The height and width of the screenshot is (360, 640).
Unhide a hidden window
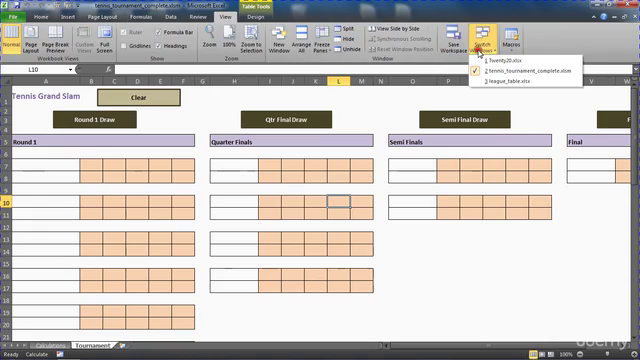(x=347, y=49)
